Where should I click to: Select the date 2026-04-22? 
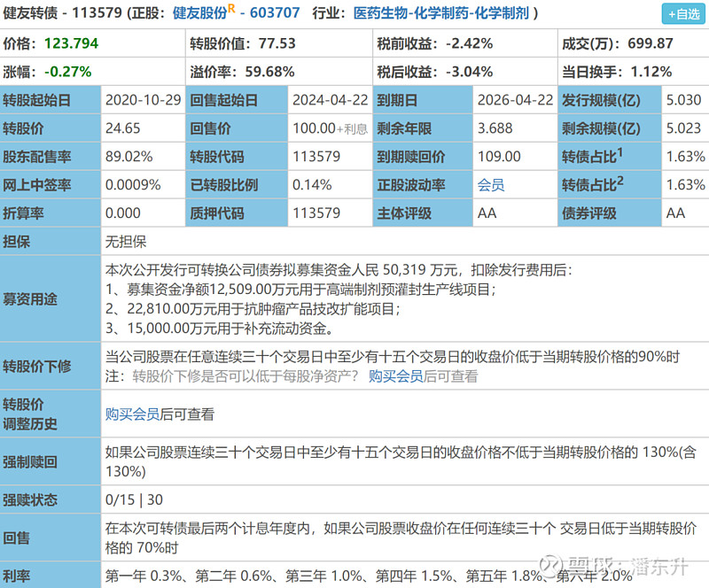click(x=516, y=100)
